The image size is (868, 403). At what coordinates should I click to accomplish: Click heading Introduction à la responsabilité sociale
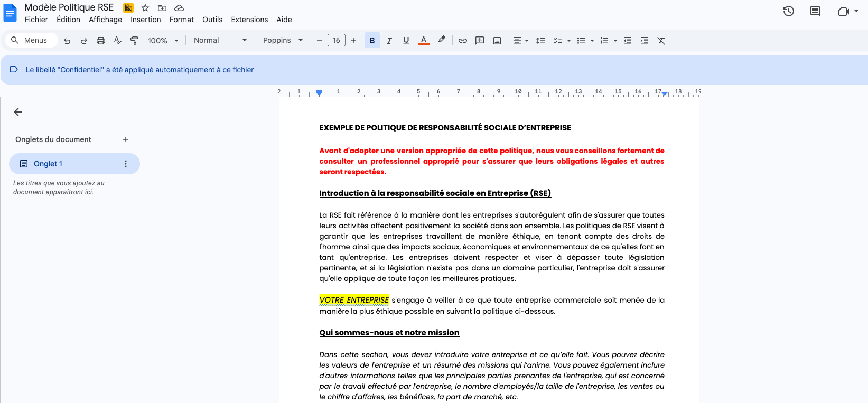(435, 193)
